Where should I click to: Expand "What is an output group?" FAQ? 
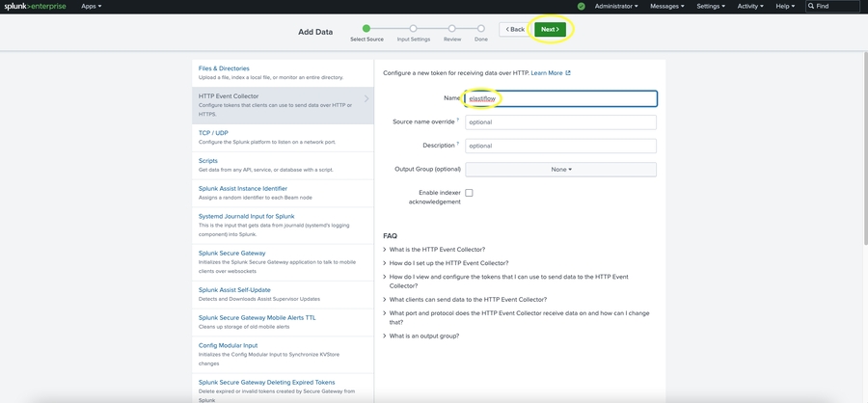(424, 336)
